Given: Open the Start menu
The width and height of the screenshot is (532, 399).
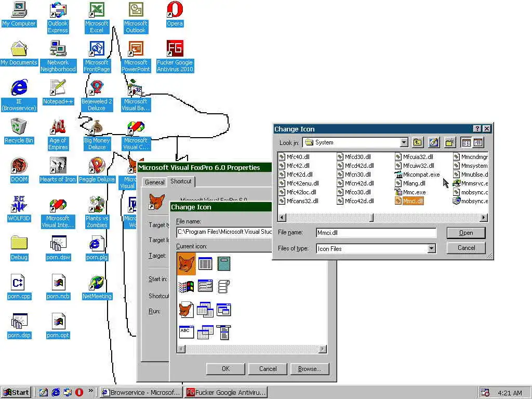Looking at the screenshot, I should point(16,393).
